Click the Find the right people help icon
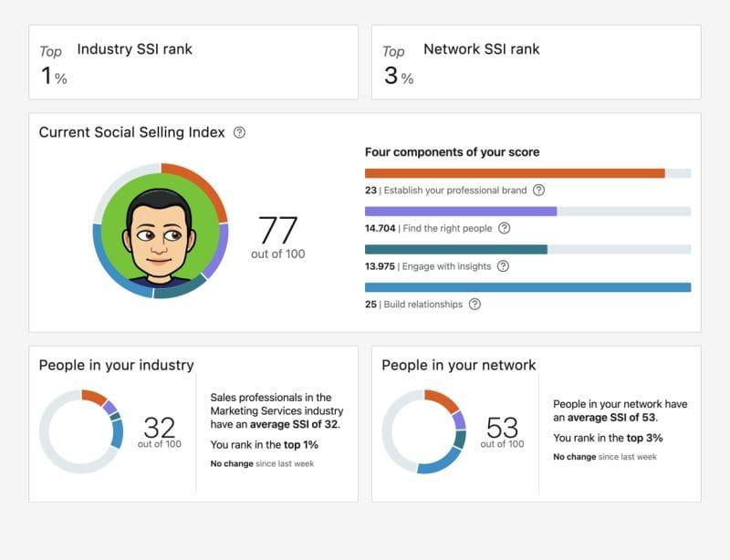 point(506,228)
